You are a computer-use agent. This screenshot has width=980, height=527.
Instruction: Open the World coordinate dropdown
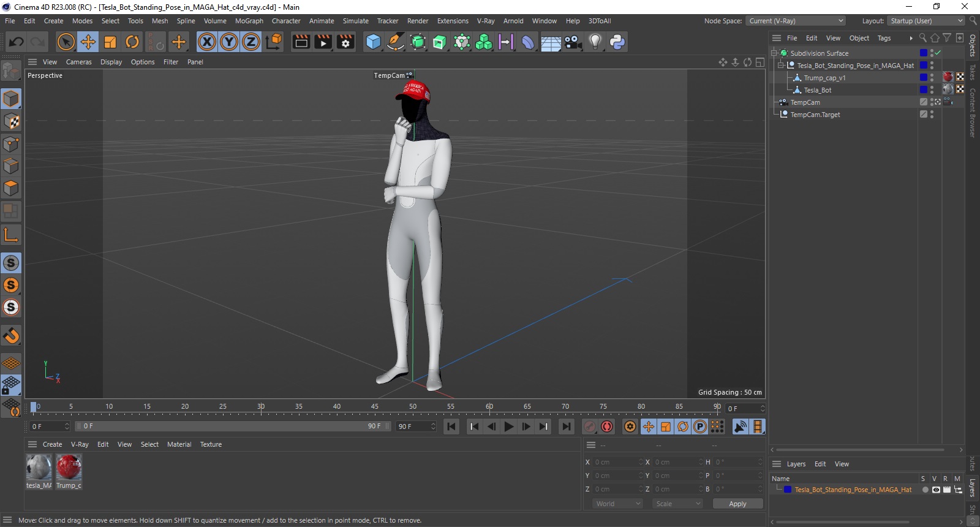pos(617,504)
